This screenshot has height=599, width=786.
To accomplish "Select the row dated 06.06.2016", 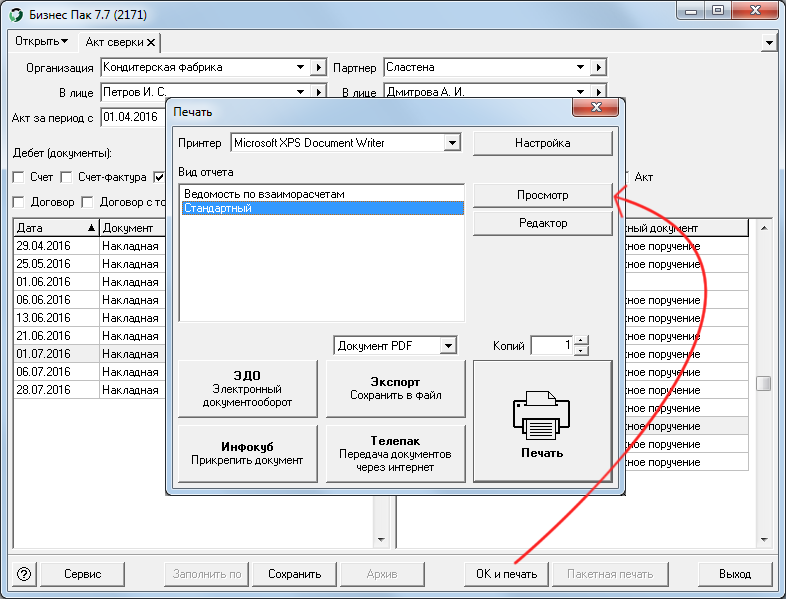I will coord(90,300).
